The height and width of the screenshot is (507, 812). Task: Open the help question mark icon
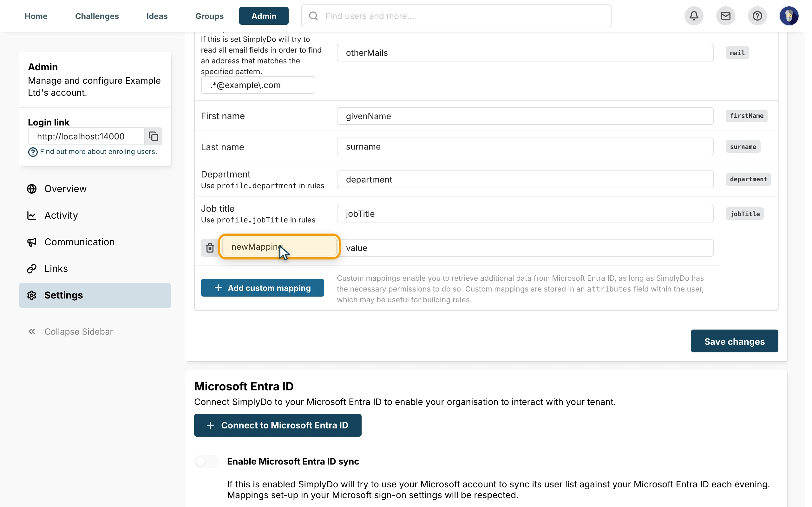(x=757, y=16)
